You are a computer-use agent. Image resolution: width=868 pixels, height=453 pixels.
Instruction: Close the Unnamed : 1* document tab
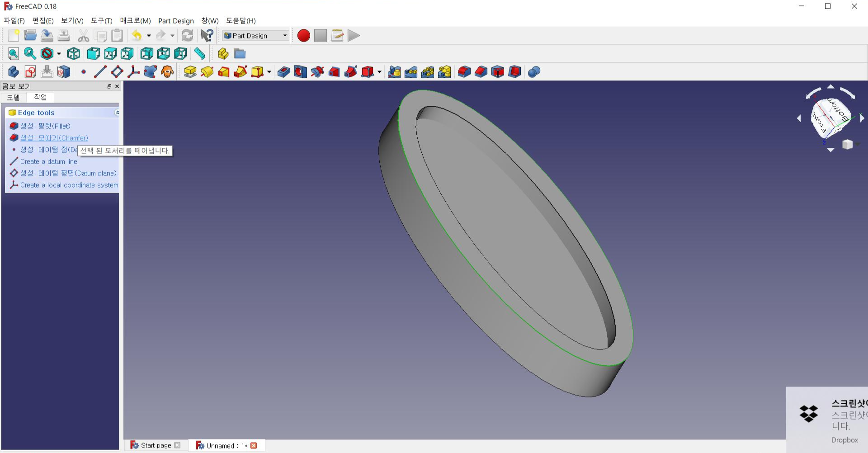pyautogui.click(x=254, y=445)
